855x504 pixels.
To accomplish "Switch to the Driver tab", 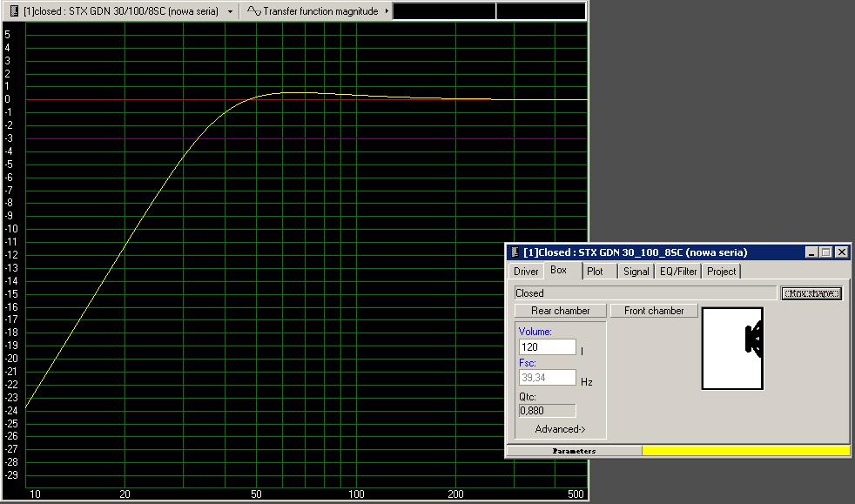I will point(526,272).
